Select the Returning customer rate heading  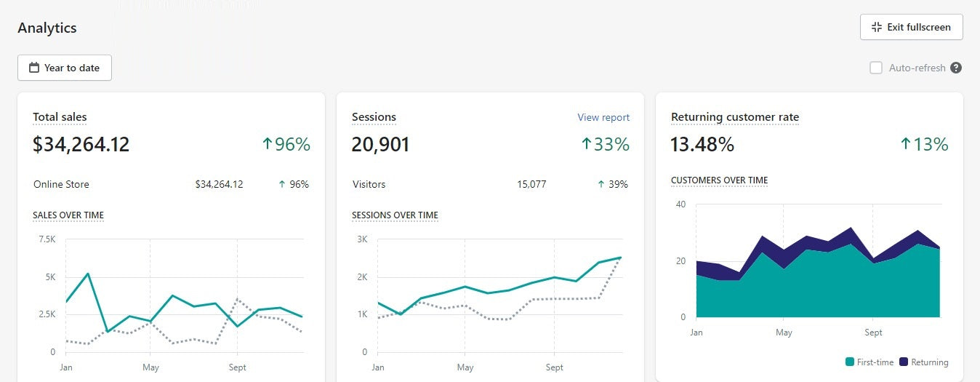point(734,117)
